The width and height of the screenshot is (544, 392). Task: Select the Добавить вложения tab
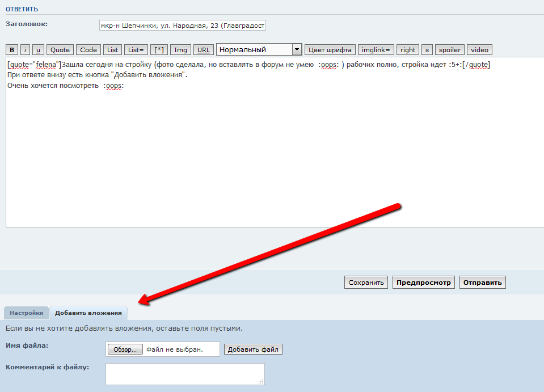(88, 313)
